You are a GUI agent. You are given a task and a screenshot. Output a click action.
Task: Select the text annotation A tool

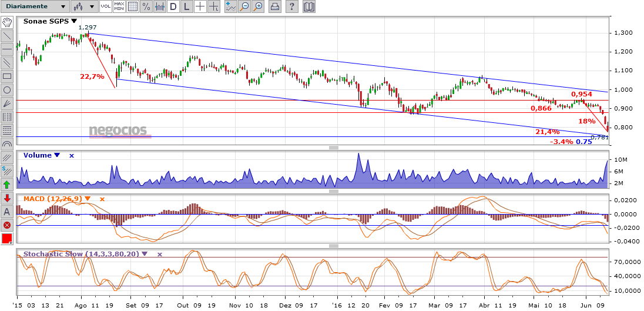coord(7,212)
